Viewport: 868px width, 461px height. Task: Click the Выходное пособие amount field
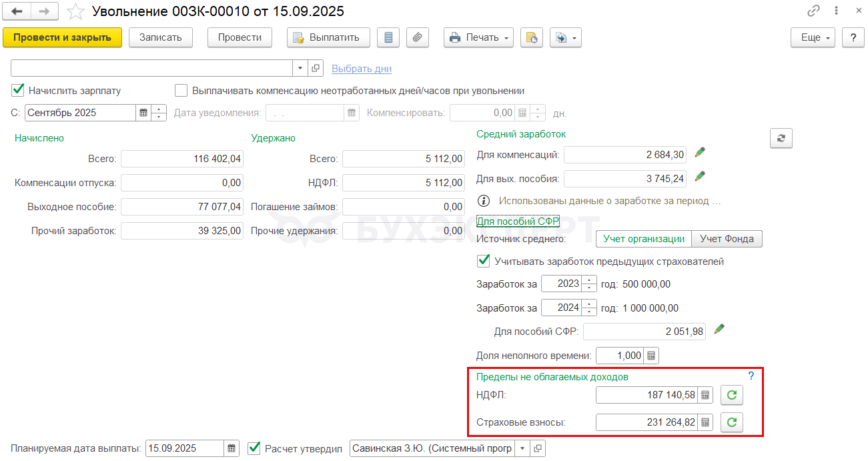pos(182,207)
